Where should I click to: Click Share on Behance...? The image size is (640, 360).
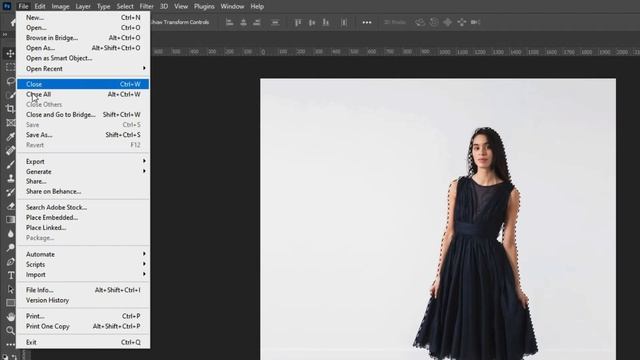83,191
